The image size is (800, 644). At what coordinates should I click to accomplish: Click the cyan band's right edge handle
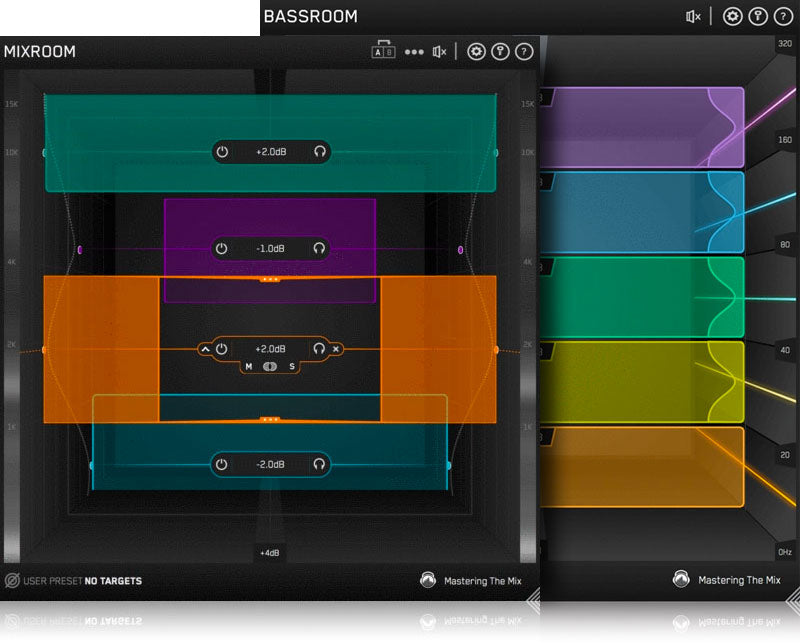click(448, 466)
